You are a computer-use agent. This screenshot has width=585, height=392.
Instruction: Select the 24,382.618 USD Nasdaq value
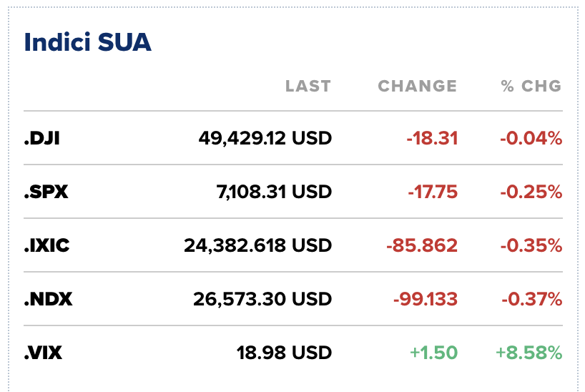[257, 245]
